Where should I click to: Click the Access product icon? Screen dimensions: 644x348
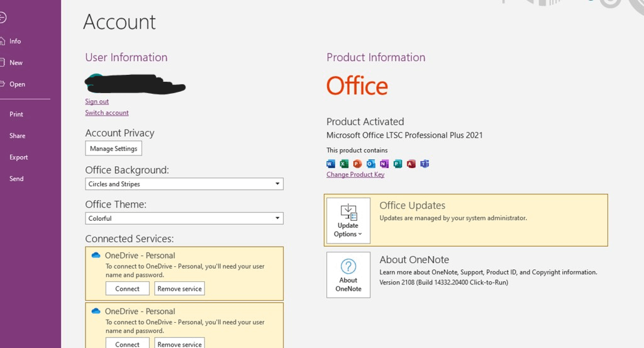click(411, 164)
